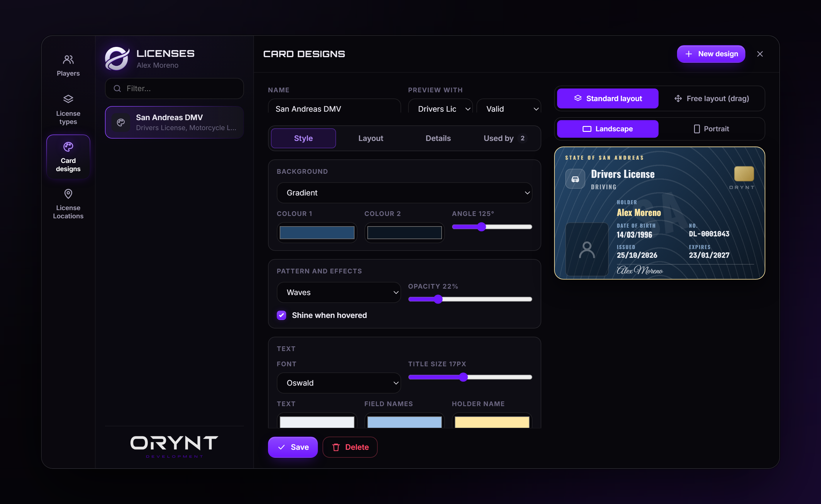Click the New design button

click(711, 54)
